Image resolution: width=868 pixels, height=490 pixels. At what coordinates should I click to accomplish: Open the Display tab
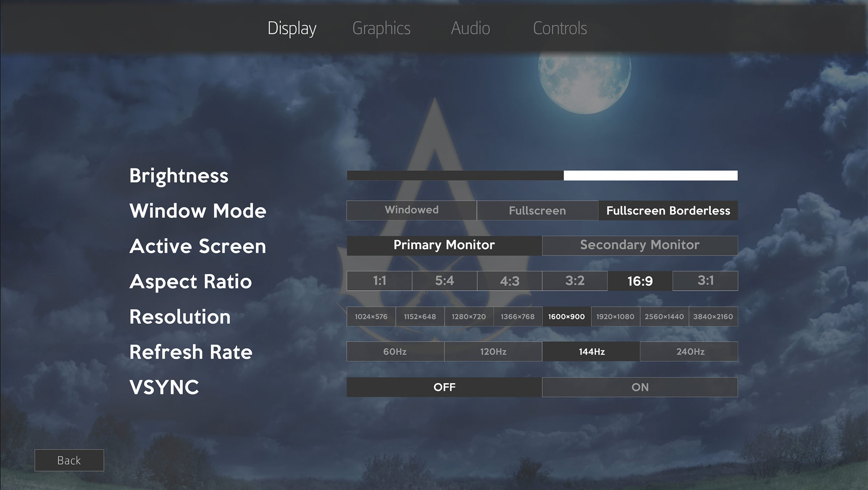(x=292, y=28)
